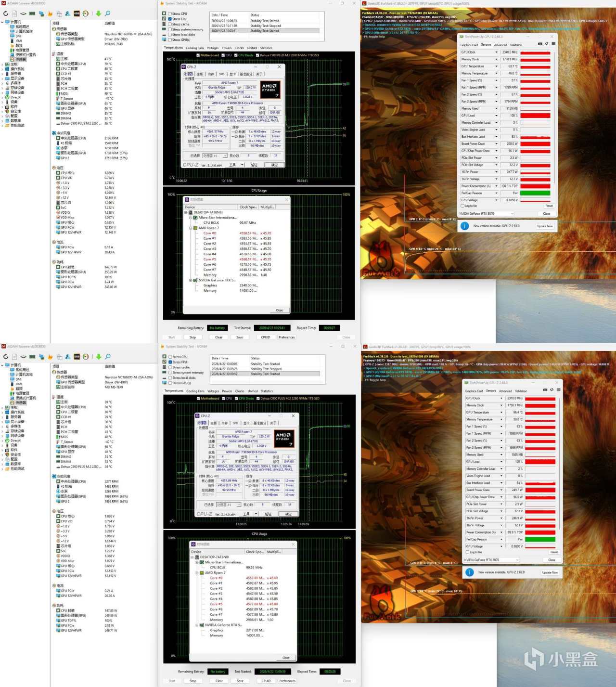Click the screenshot camera icon in upper GPU-Z window
Image resolution: width=616 pixels, height=687 pixels.
(540, 44)
